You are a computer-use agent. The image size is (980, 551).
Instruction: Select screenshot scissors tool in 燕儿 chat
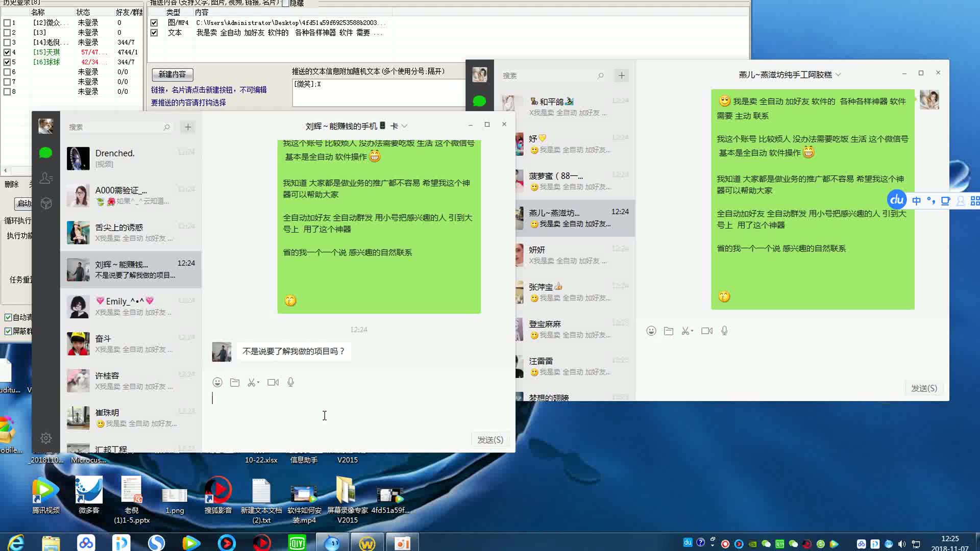tap(685, 331)
